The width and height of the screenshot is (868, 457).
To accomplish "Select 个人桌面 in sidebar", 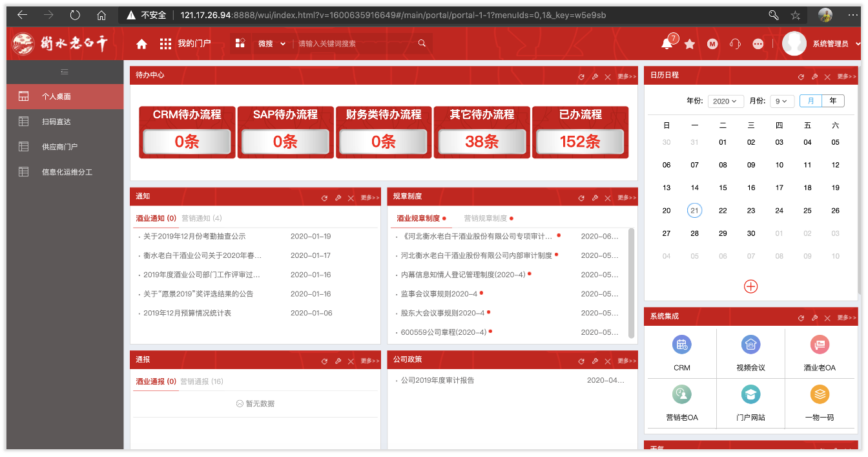I will [x=65, y=96].
